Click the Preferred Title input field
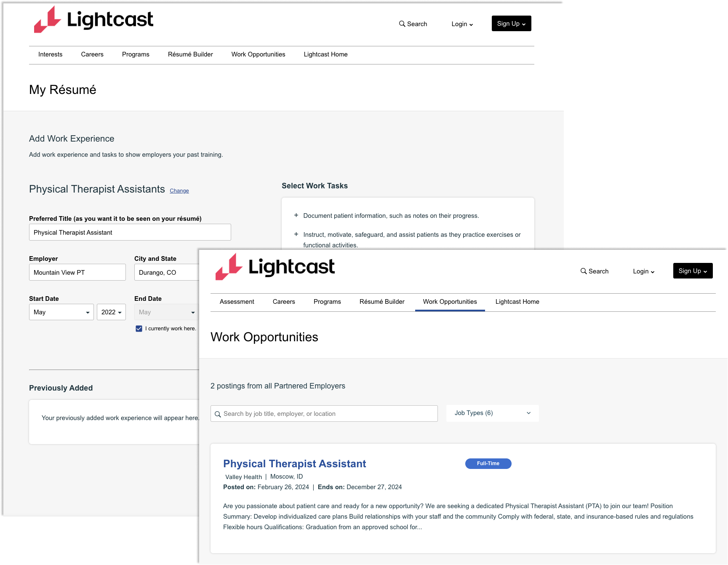The width and height of the screenshot is (728, 565). click(130, 233)
